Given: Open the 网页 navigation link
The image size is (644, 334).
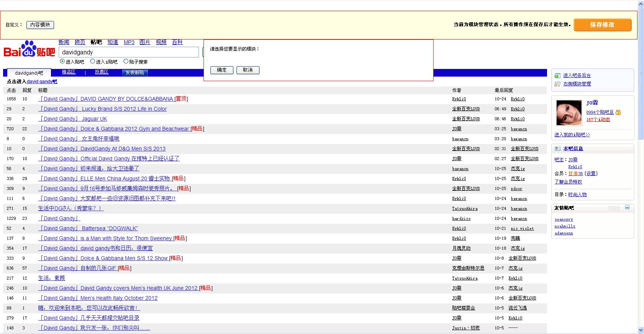Looking at the screenshot, I should coord(80,42).
